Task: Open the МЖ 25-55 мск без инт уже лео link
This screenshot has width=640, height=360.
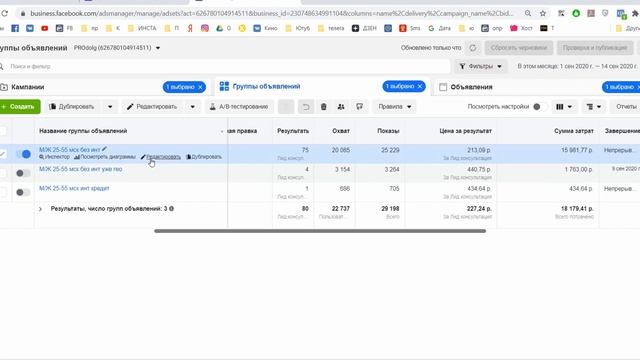Action: [x=80, y=169]
